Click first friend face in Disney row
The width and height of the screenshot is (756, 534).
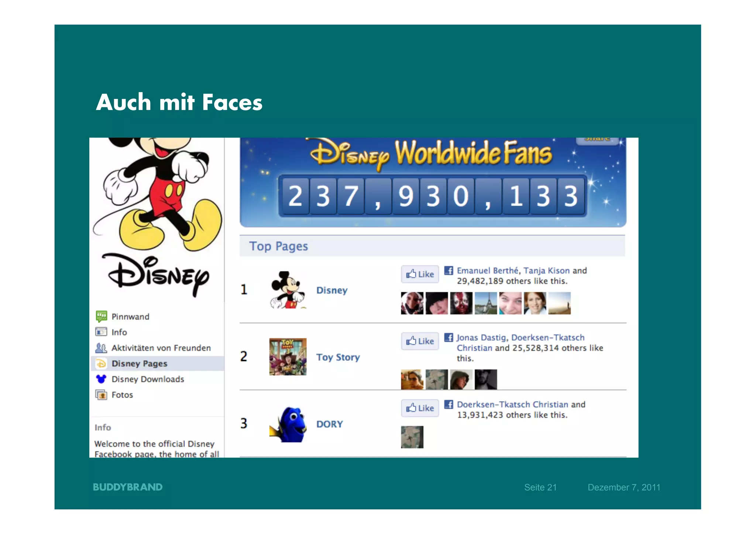[412, 303]
